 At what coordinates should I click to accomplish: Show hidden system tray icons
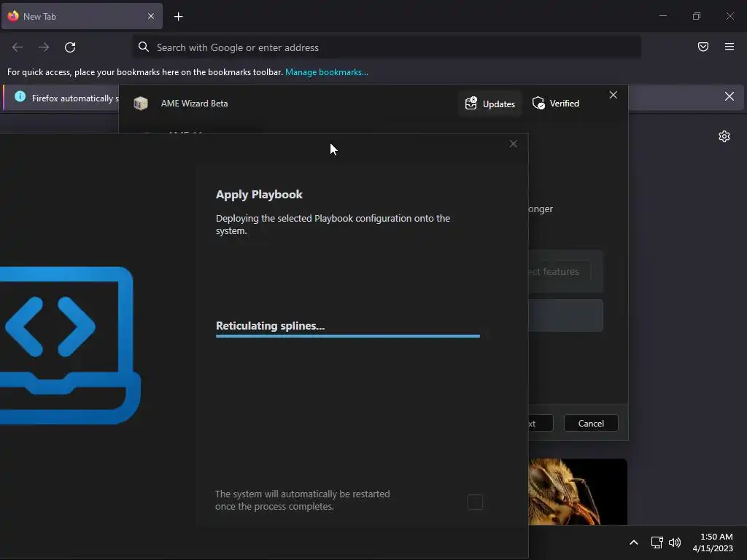click(x=634, y=542)
